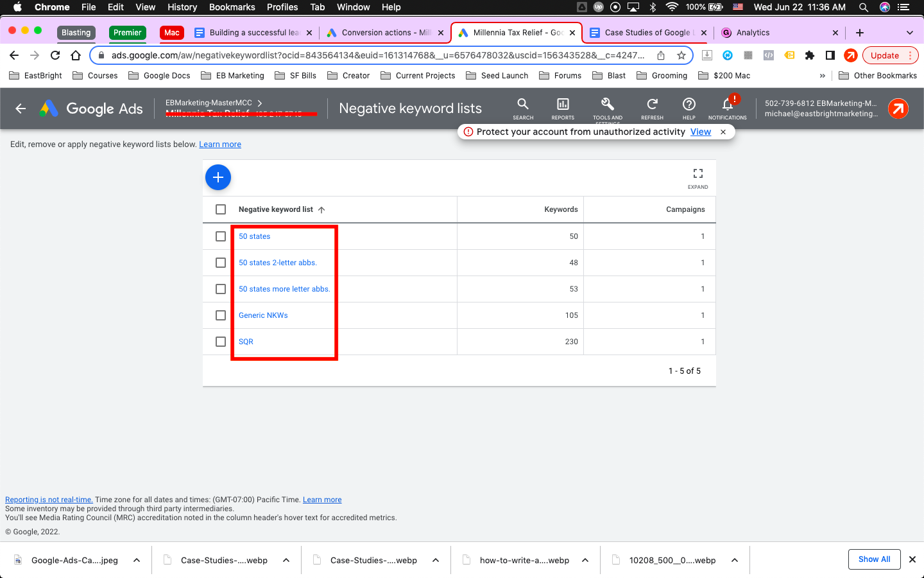Open the Notifications bell icon
This screenshot has height=578, width=924.
[x=726, y=108]
